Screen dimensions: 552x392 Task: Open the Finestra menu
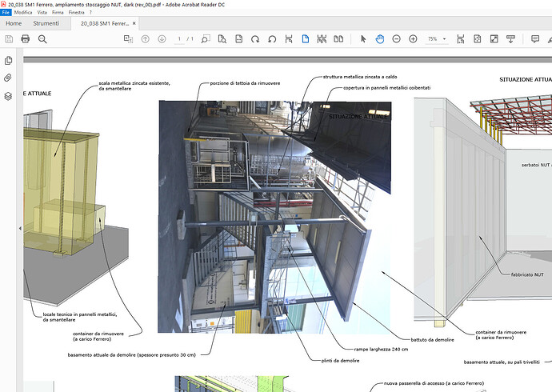coord(78,13)
